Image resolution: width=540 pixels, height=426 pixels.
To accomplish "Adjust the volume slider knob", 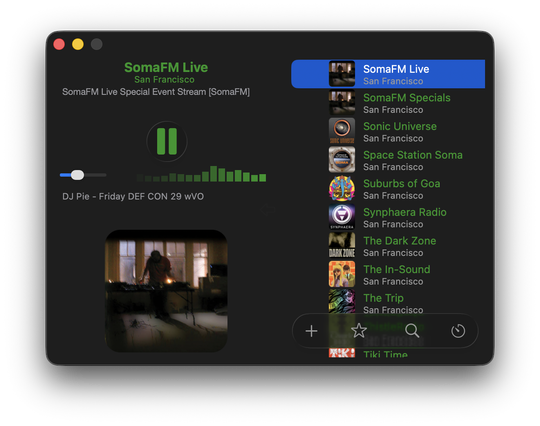I will click(x=77, y=175).
